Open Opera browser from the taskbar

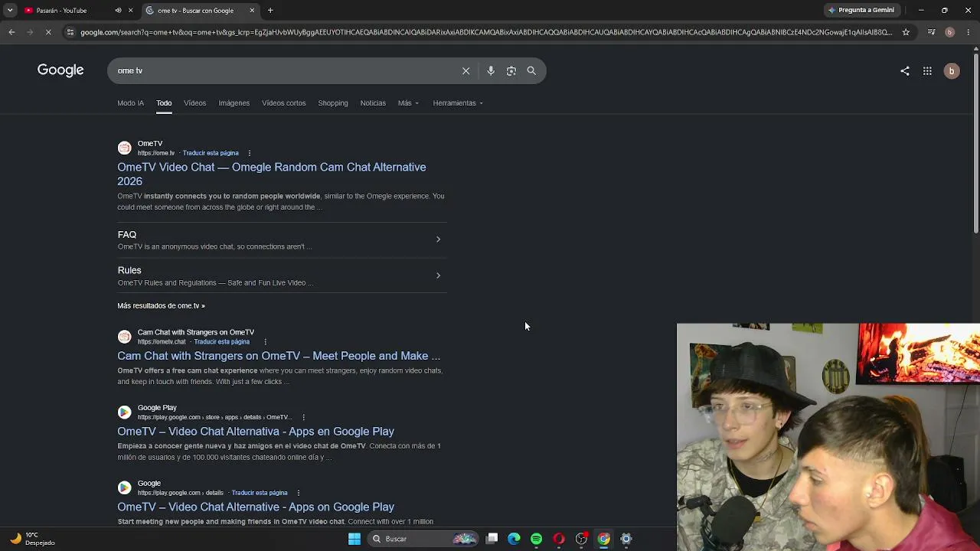point(559,539)
